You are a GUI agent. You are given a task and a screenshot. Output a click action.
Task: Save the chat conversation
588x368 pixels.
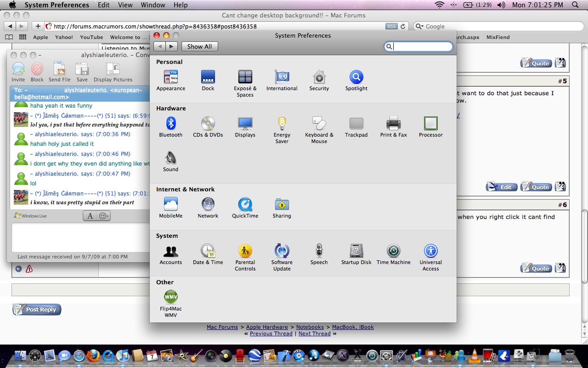(x=82, y=72)
